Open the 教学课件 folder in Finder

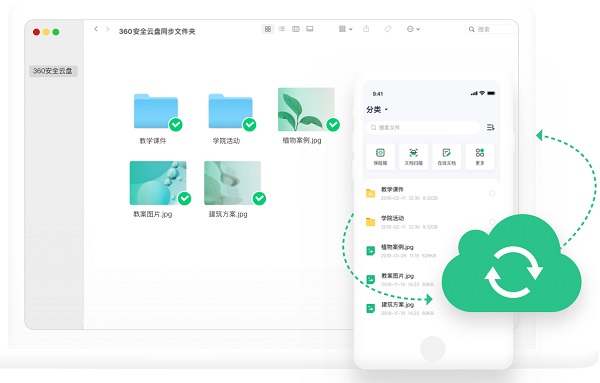coord(156,111)
